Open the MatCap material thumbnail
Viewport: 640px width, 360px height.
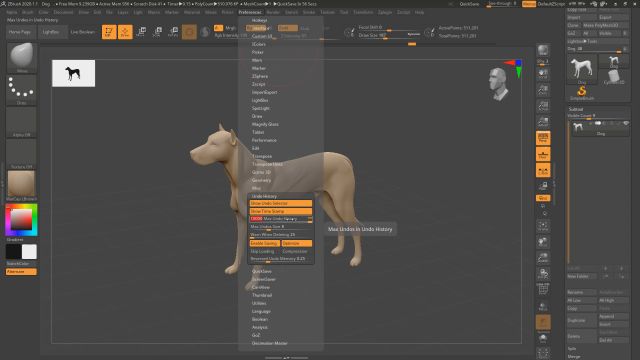22,186
